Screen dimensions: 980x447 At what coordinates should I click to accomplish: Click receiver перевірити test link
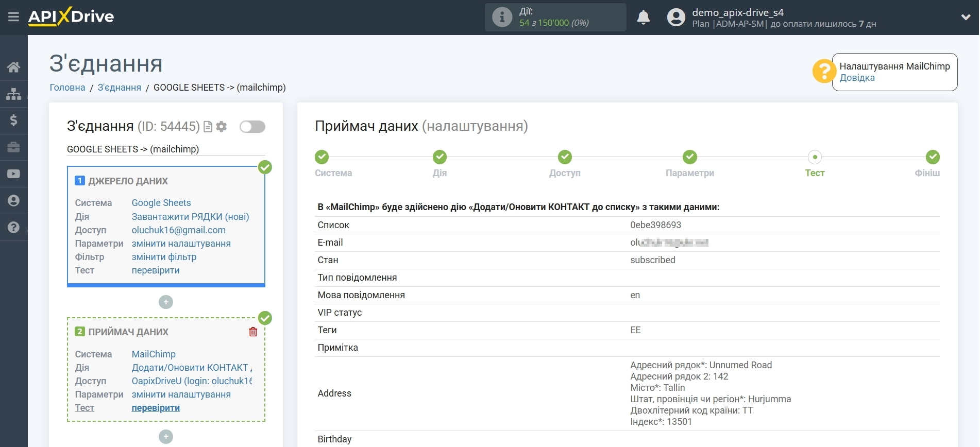(156, 408)
